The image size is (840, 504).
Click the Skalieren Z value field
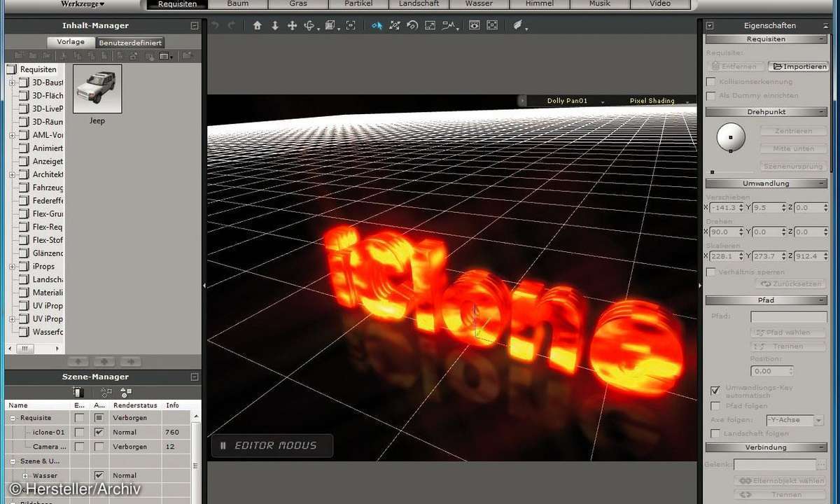point(811,256)
